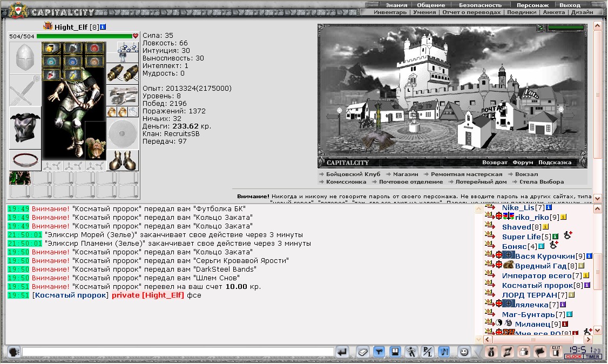Inspect the equipped dark chest armor
608x364 pixels.
25,127
